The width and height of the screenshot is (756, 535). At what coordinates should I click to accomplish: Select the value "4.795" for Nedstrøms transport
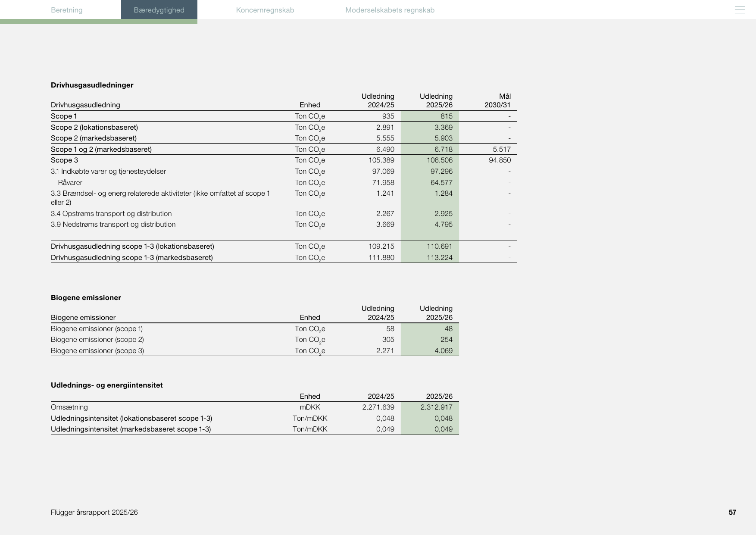pyautogui.click(x=444, y=224)
